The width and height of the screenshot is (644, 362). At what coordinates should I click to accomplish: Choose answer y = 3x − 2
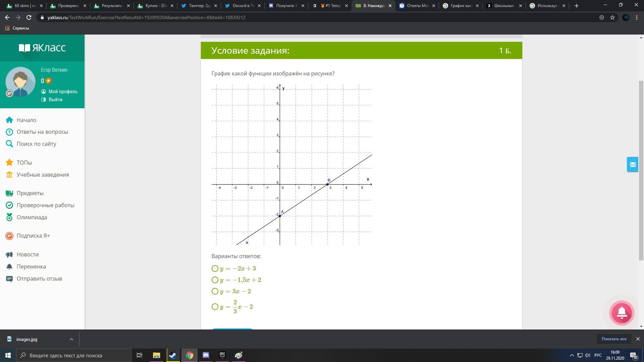click(215, 291)
